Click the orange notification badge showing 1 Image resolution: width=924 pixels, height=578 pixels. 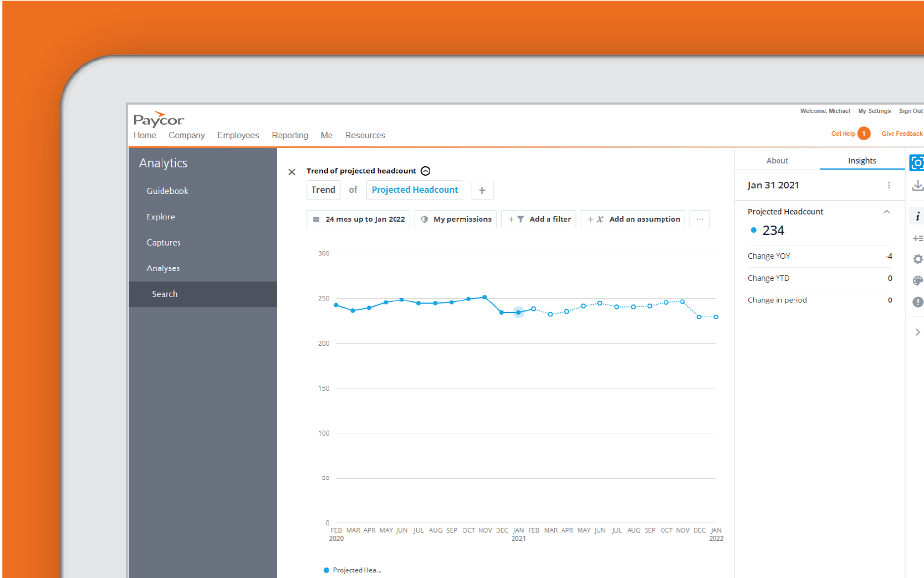[864, 134]
